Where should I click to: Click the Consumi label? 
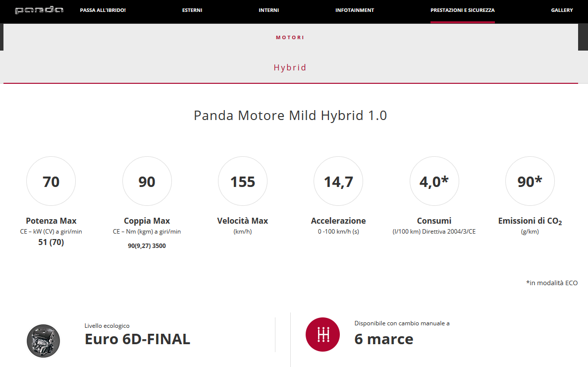434,221
